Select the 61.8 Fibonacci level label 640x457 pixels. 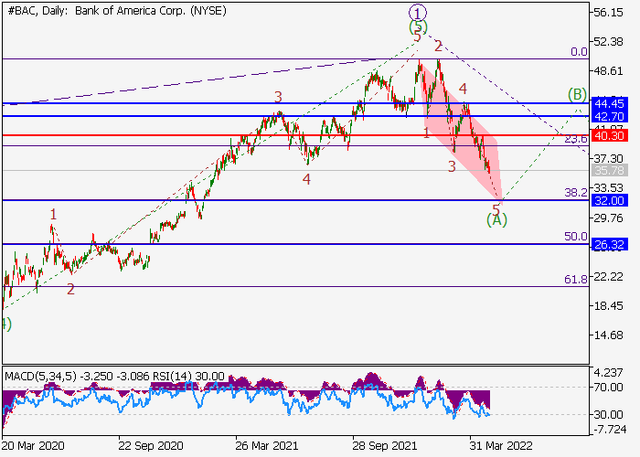click(x=576, y=279)
